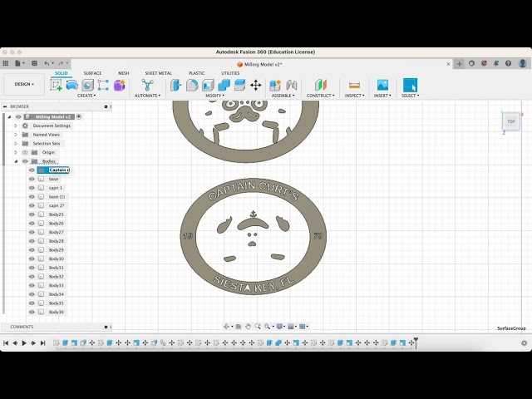Choose the Revolve tool icon
Screen dimensions: 532x399
coord(87,85)
